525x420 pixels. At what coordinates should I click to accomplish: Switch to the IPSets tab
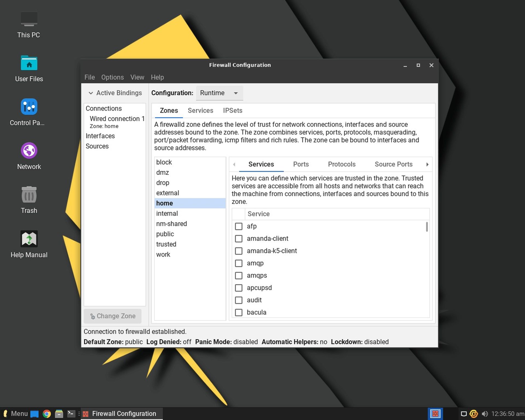232,110
